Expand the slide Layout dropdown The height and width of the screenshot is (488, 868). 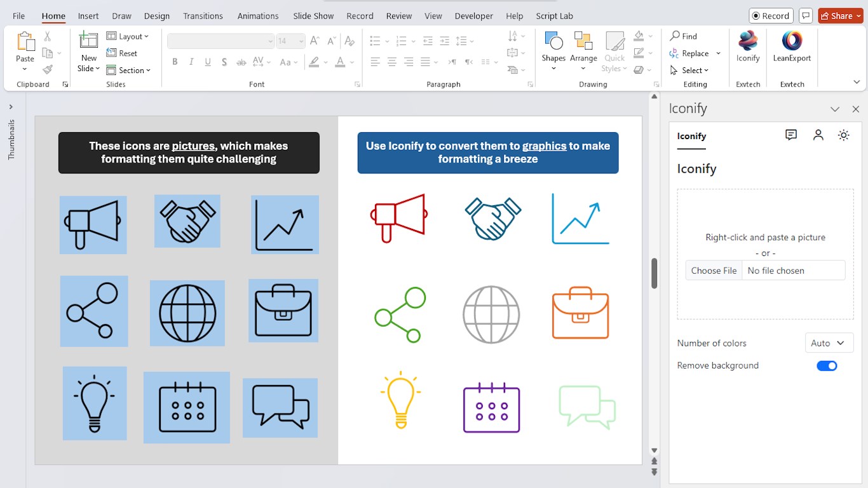point(128,36)
